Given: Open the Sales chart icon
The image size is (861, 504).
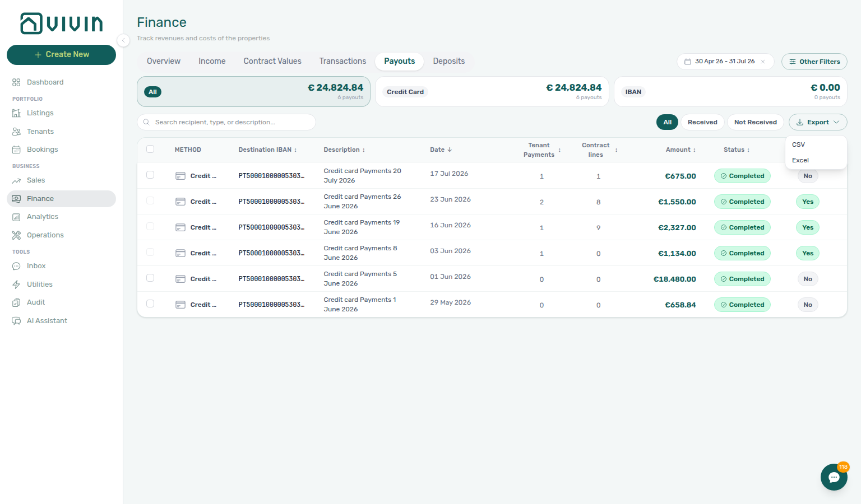Looking at the screenshot, I should (16, 180).
